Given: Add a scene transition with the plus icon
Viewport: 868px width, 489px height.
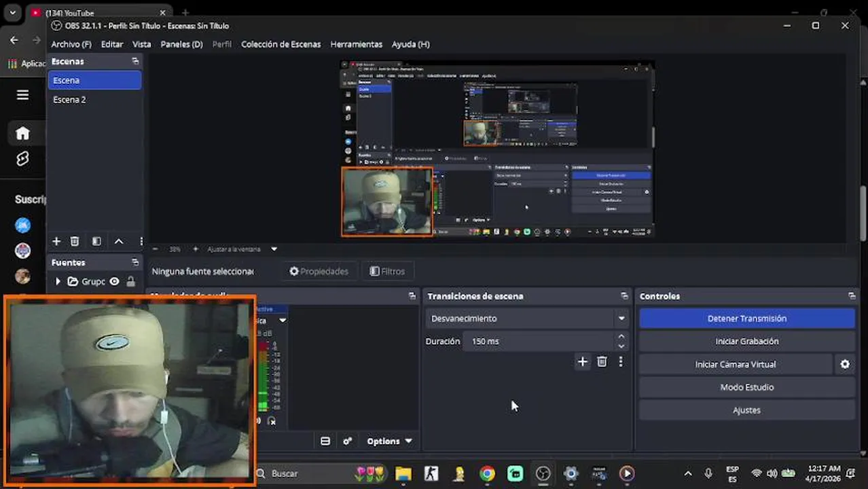Looking at the screenshot, I should tap(582, 362).
